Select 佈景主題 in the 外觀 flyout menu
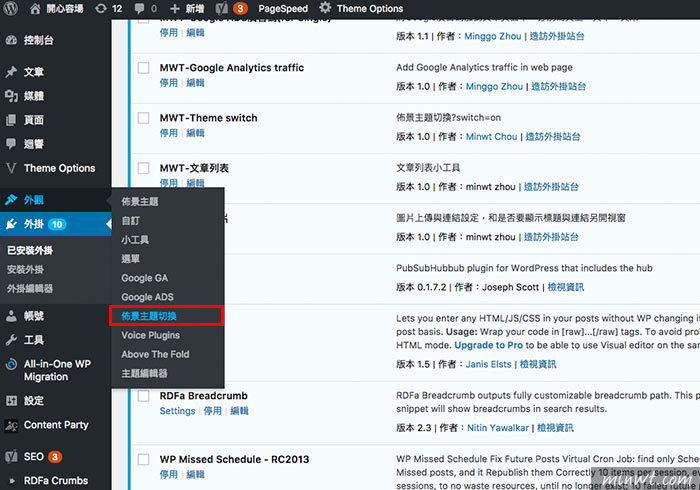The width and height of the screenshot is (700, 490). (x=140, y=202)
